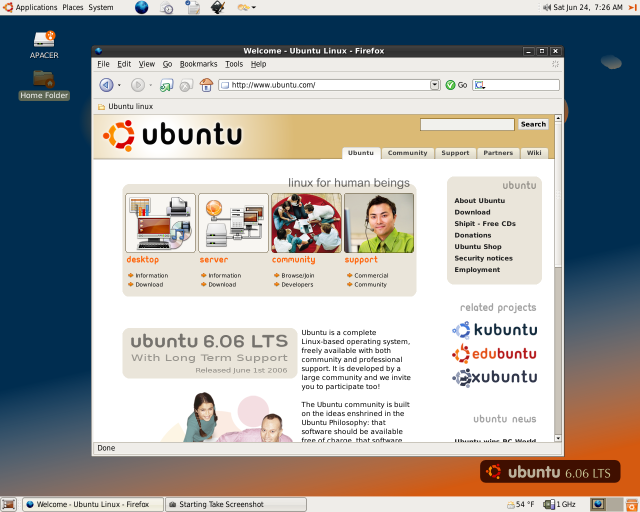Select Starting Take Screenshot taskbar button

pyautogui.click(x=236, y=504)
